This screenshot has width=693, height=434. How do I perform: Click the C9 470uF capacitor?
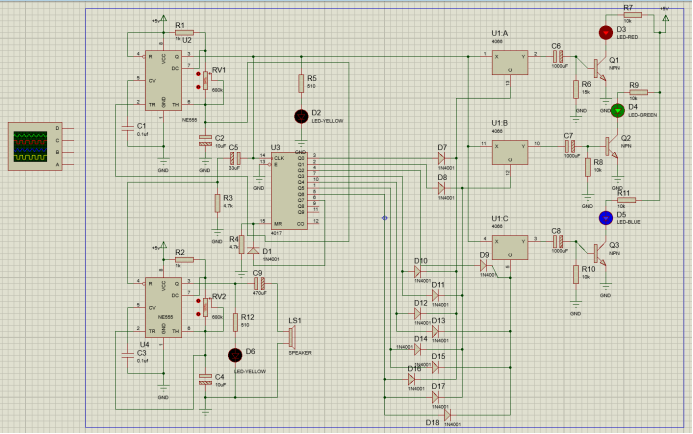click(x=257, y=283)
